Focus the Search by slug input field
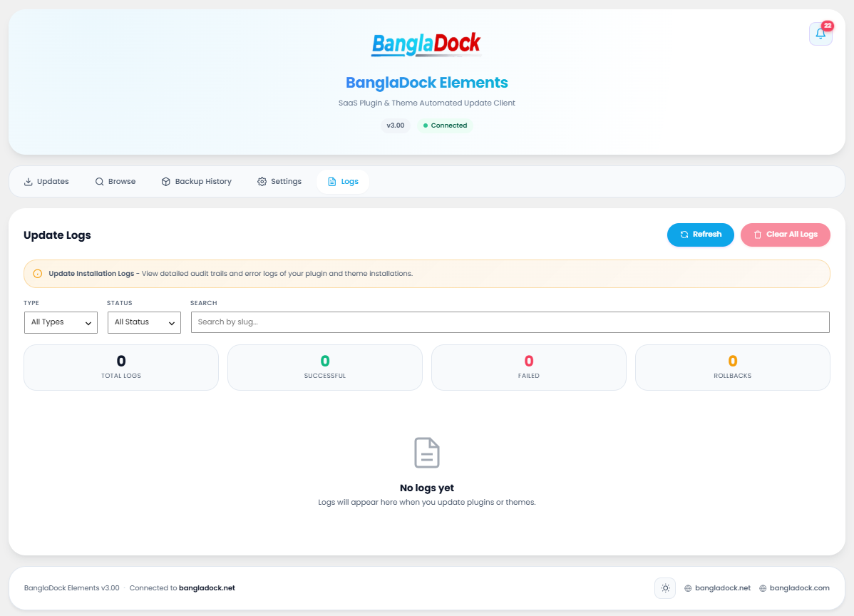Viewport: 854px width, 616px height. coord(510,322)
